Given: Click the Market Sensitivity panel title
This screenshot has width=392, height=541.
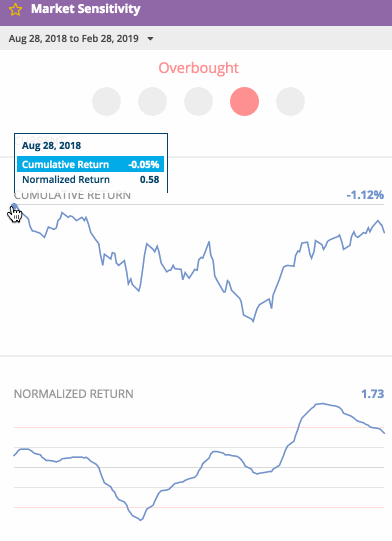Looking at the screenshot, I should [86, 9].
